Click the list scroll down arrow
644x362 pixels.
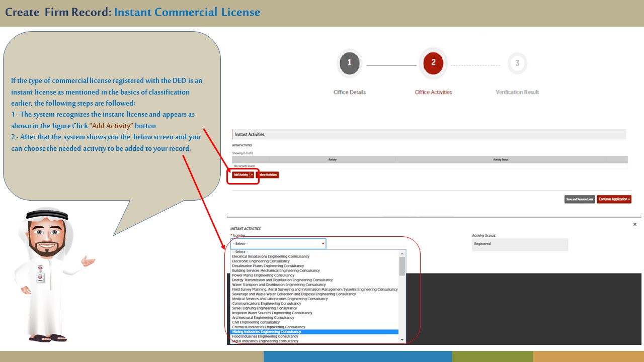tap(402, 340)
